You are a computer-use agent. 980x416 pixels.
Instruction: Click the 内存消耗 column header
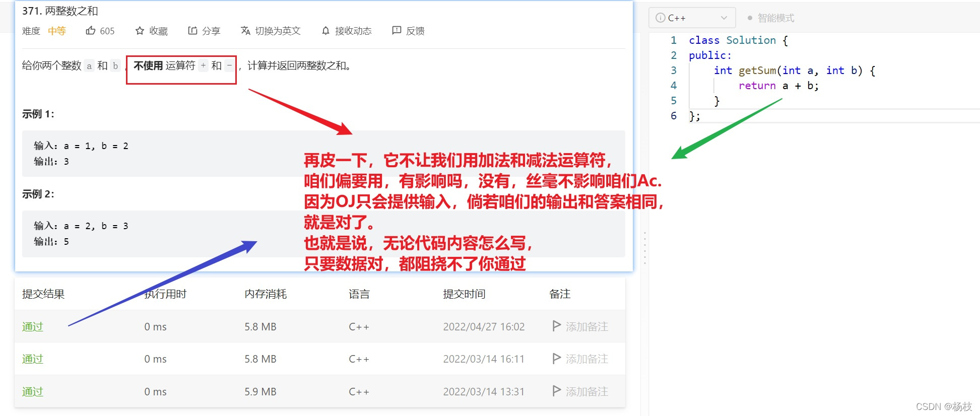click(x=266, y=294)
